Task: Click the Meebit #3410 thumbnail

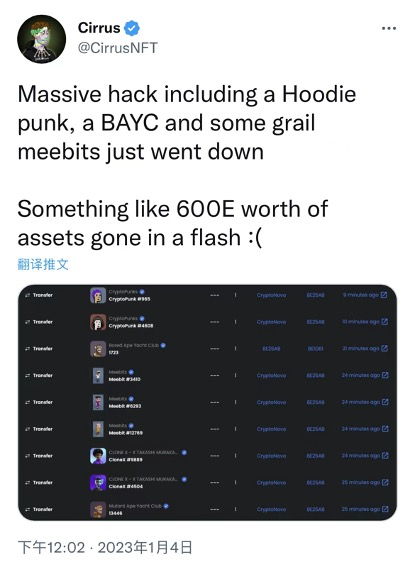Action: pos(98,376)
